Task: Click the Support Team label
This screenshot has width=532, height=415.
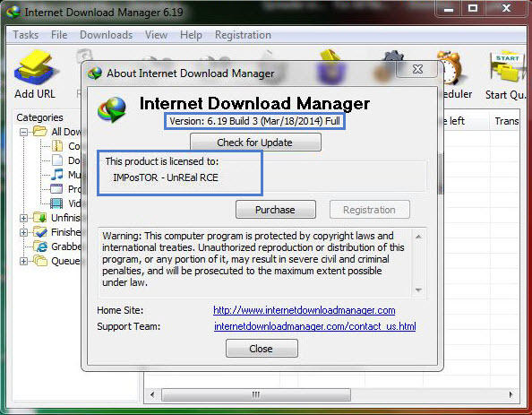Action: click(128, 326)
